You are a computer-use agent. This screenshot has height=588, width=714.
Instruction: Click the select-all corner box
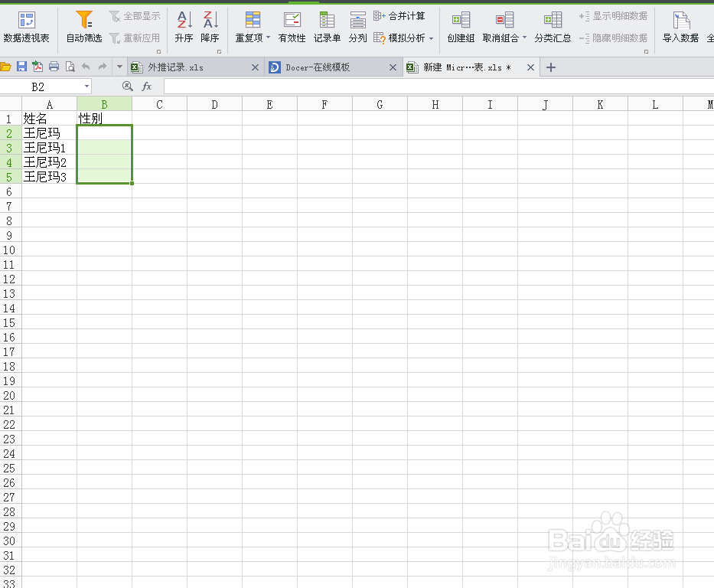pos(11,104)
